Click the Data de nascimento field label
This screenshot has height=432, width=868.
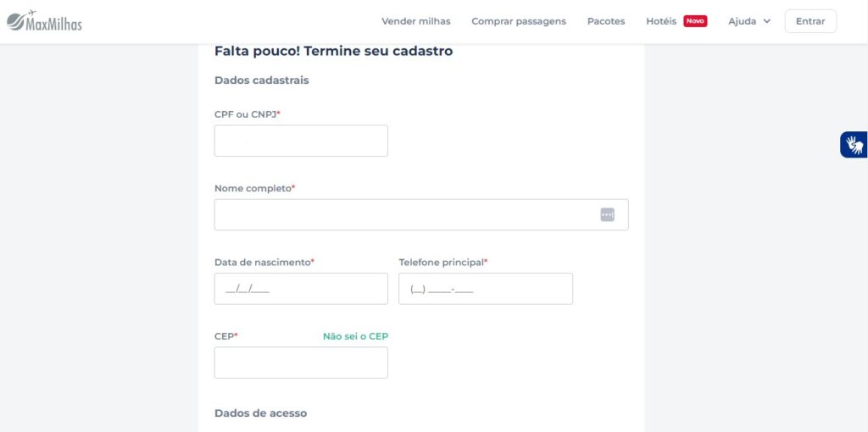point(264,263)
